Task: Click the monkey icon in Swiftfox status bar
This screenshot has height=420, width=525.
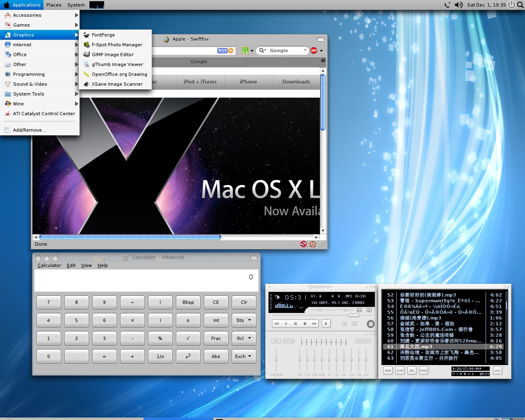Action: 313,244
